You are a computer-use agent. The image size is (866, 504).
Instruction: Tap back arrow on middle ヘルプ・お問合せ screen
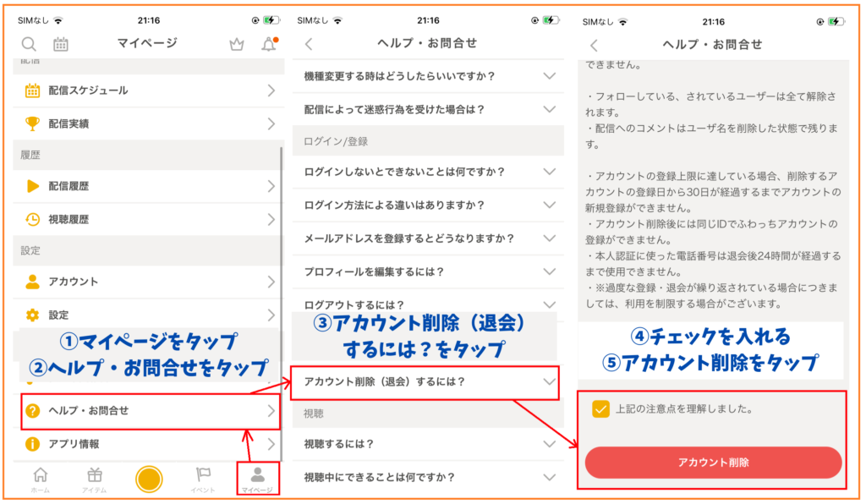click(x=309, y=44)
